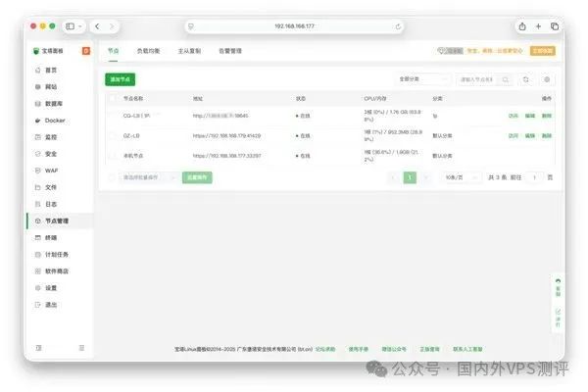Click the Safari address bar
The width and height of the screenshot is (588, 392).
tap(294, 26)
